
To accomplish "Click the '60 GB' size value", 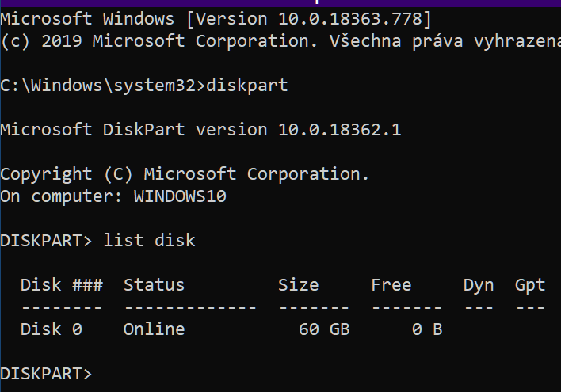I will tap(324, 329).
